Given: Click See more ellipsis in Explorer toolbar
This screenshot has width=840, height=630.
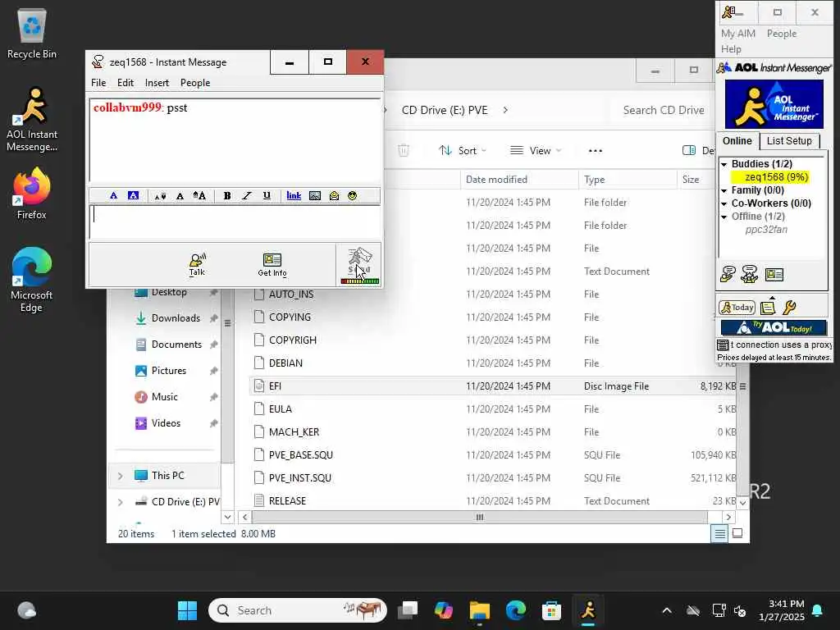Looking at the screenshot, I should (x=596, y=151).
